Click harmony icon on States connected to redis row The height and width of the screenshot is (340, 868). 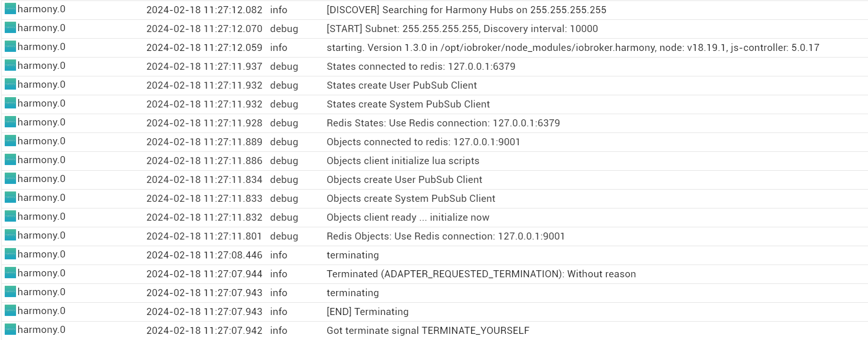[x=10, y=66]
